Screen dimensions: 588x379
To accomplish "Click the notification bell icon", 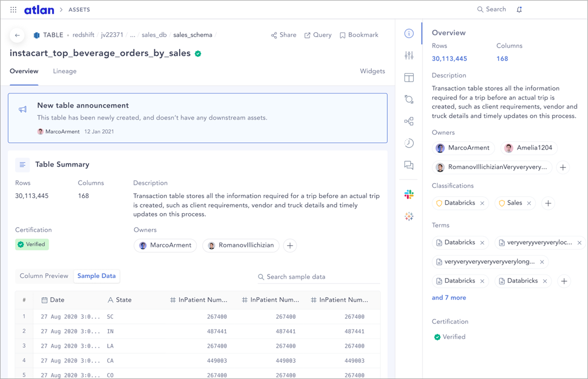I will (x=519, y=9).
